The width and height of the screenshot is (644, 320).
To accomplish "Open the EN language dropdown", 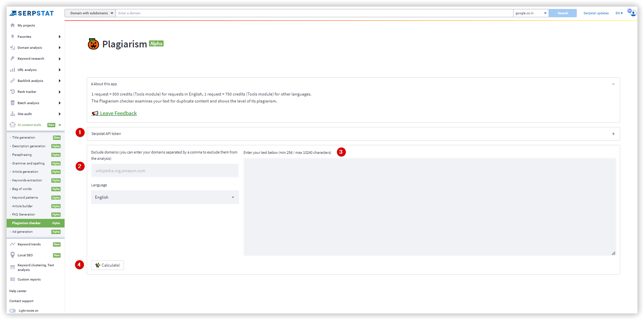I will [619, 13].
